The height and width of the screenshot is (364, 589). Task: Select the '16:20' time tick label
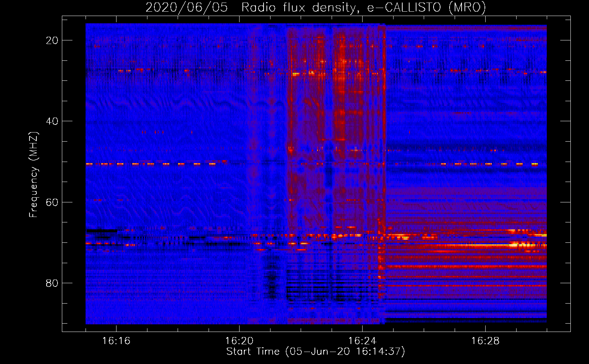[239, 341]
